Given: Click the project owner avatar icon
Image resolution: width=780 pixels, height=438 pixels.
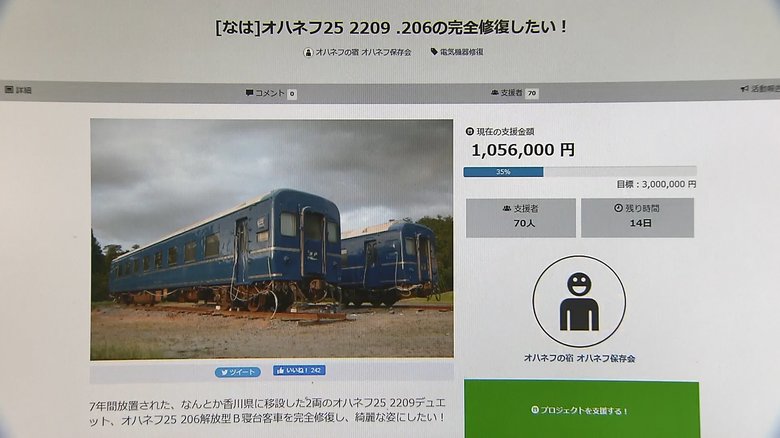Looking at the screenshot, I should coord(579,301).
